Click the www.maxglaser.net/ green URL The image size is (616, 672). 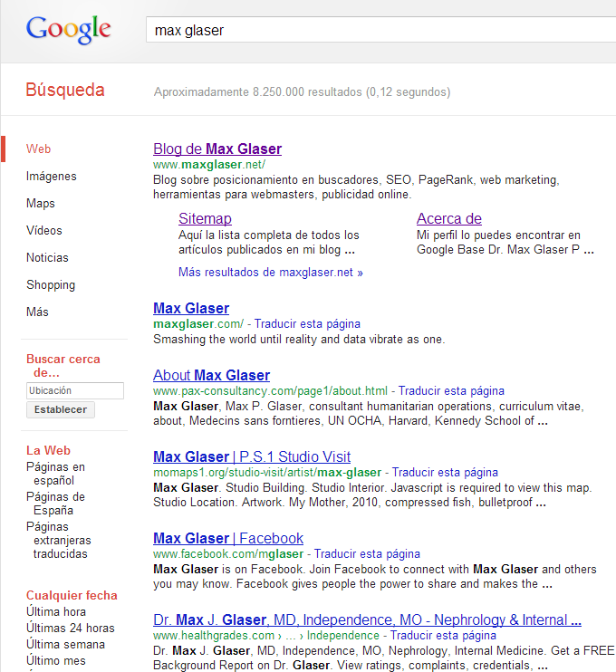point(209,164)
